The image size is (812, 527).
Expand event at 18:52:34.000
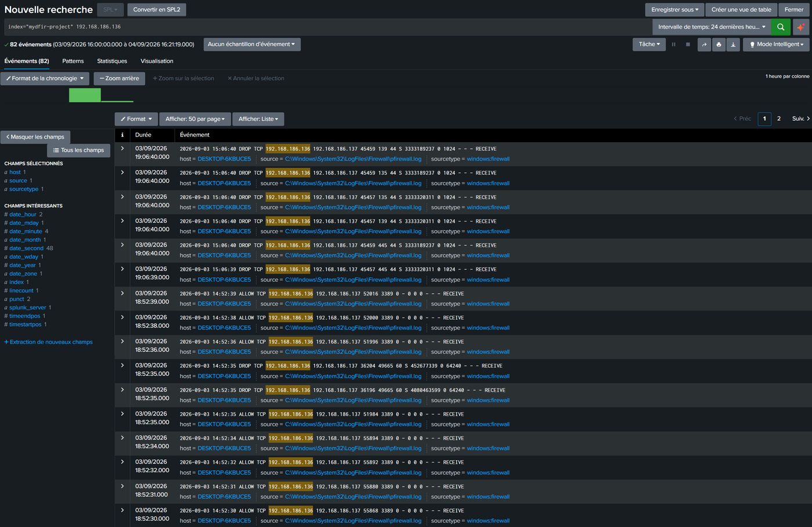(122, 438)
